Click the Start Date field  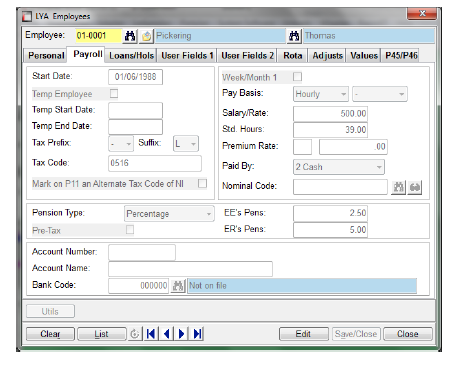[135, 77]
